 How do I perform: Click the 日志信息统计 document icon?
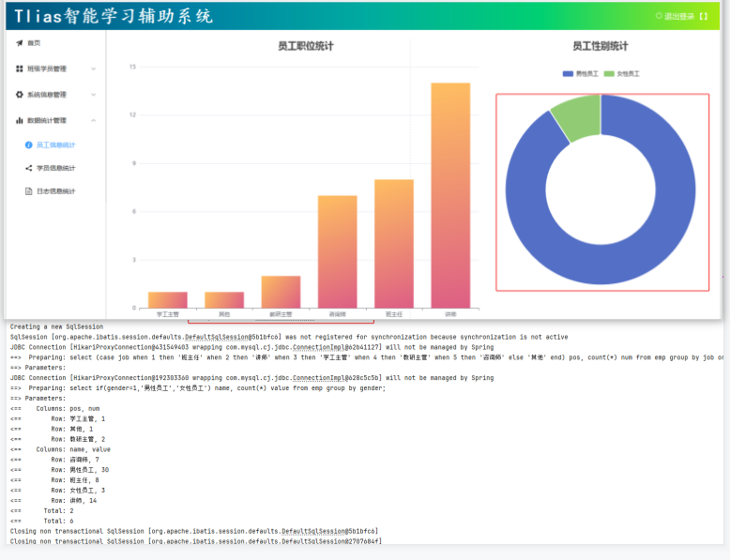[x=28, y=191]
